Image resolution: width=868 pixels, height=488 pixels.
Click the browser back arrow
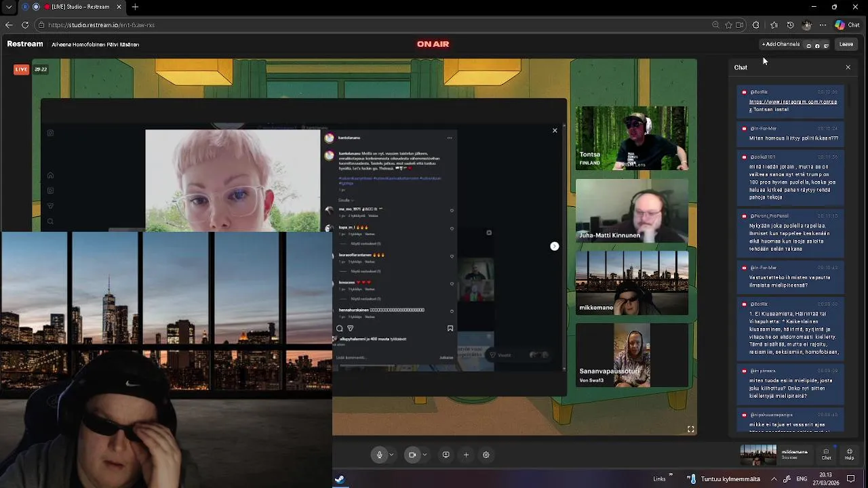(x=9, y=24)
